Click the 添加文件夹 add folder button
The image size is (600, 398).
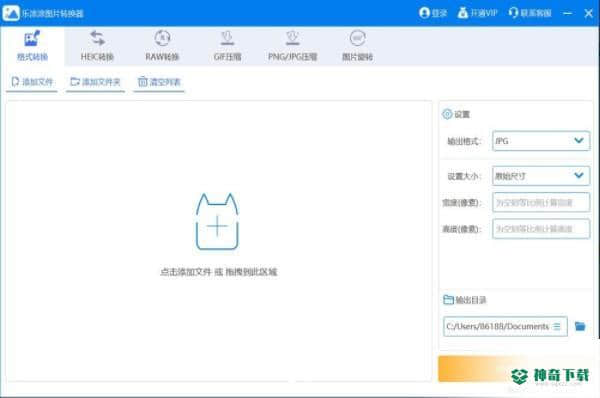point(95,82)
